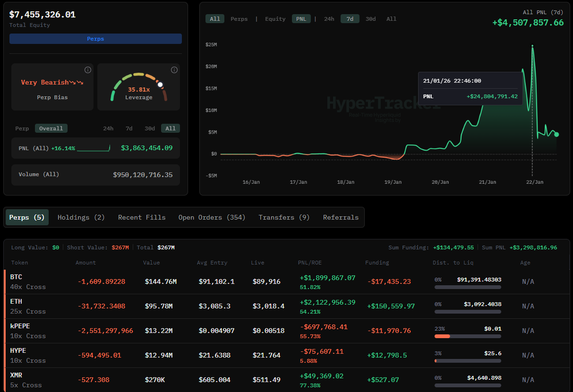
Task: Select the Perp filter under Perp Bias
Action: pyautogui.click(x=22, y=128)
